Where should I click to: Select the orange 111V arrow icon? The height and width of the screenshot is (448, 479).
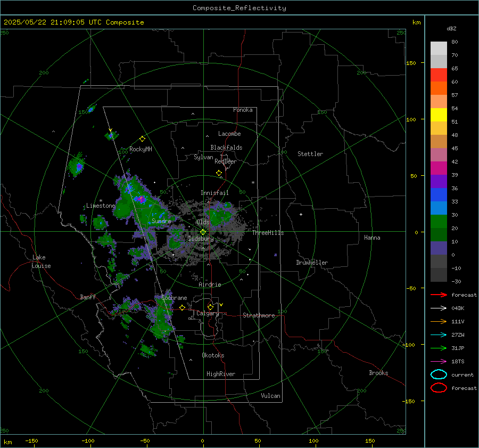click(439, 321)
